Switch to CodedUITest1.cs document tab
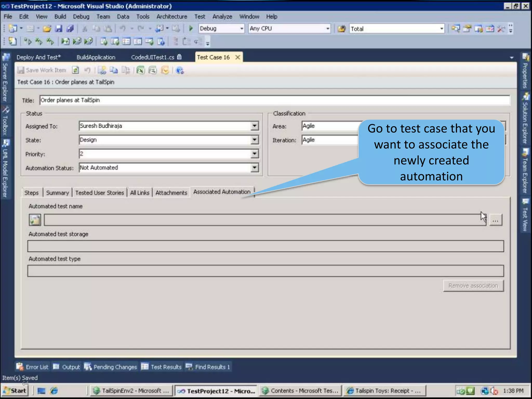The width and height of the screenshot is (532, 399). point(153,57)
